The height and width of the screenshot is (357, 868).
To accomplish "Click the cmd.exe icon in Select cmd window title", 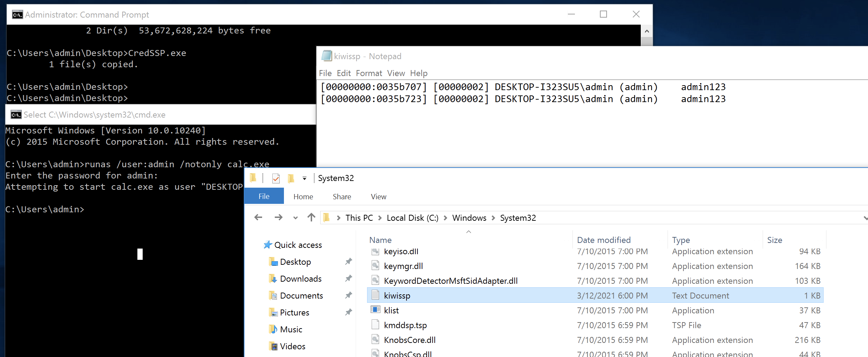I will click(16, 115).
